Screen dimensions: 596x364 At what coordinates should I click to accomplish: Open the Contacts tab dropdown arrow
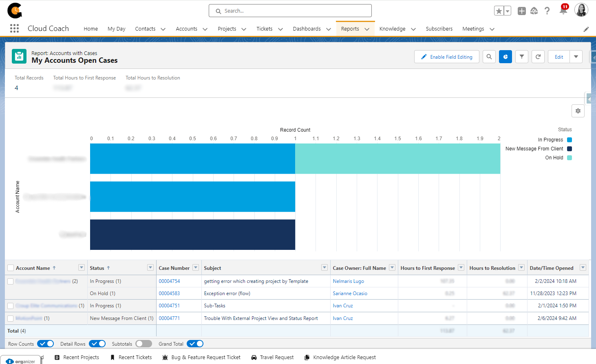click(x=163, y=29)
